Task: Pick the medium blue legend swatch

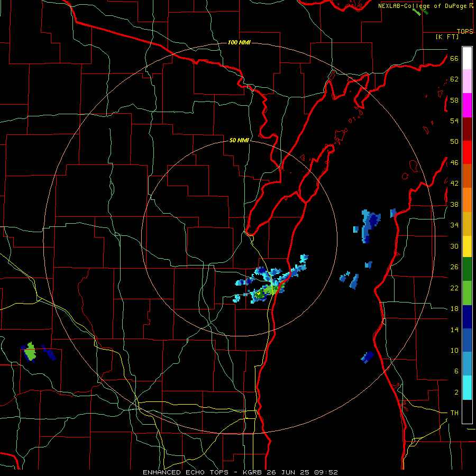Action: tap(467, 340)
